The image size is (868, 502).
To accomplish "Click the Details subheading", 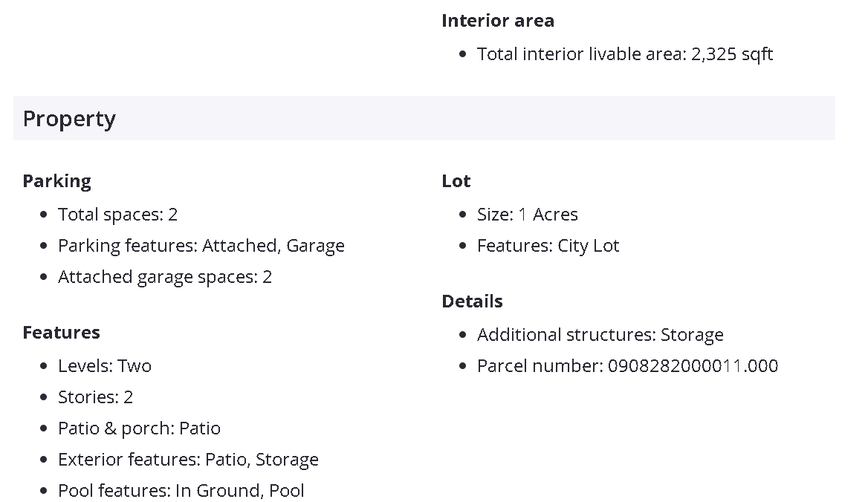I will (472, 301).
